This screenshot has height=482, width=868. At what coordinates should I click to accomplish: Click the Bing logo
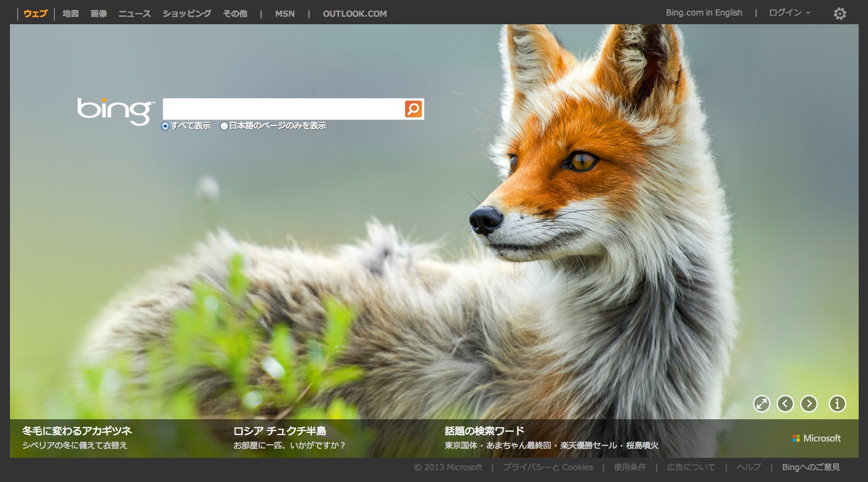pyautogui.click(x=114, y=111)
